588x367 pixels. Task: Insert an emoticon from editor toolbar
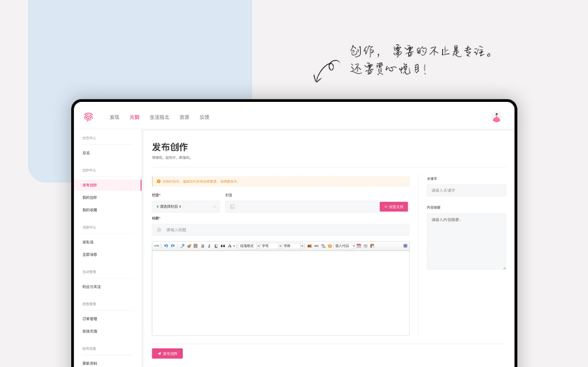click(330, 246)
